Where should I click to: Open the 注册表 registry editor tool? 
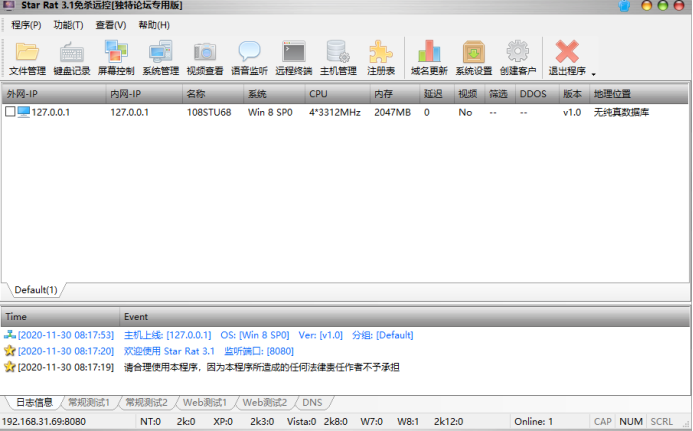point(381,58)
